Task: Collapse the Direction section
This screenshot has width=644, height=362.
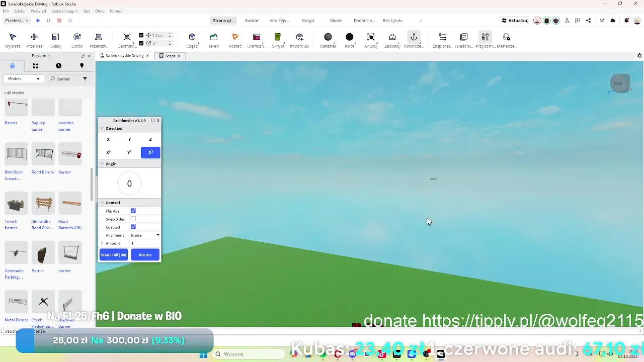Action: click(x=102, y=128)
